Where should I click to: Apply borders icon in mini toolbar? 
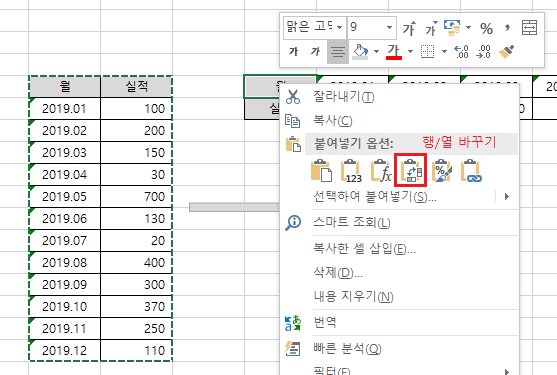pyautogui.click(x=427, y=51)
